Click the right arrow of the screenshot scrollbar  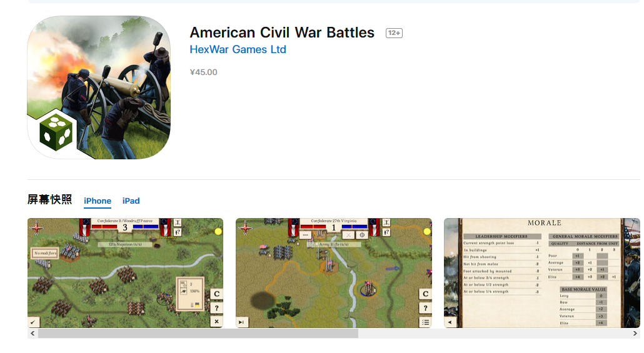pyautogui.click(x=635, y=333)
